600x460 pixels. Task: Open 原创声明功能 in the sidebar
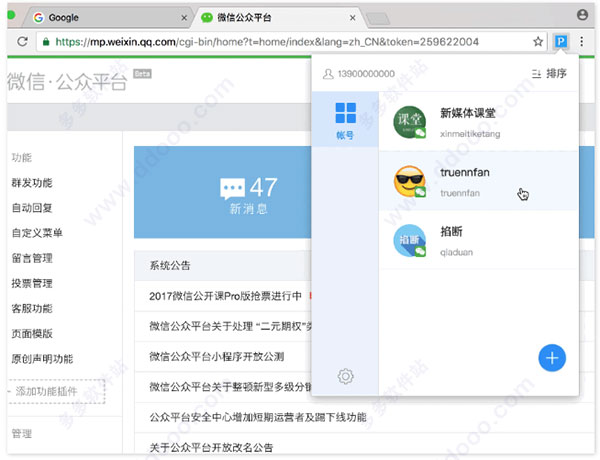coord(42,359)
